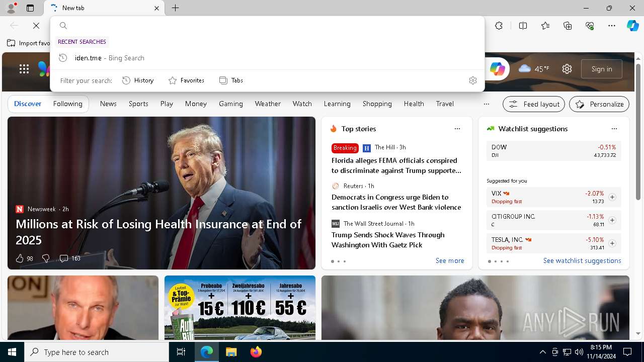Click the taskbar search box

pos(97,352)
